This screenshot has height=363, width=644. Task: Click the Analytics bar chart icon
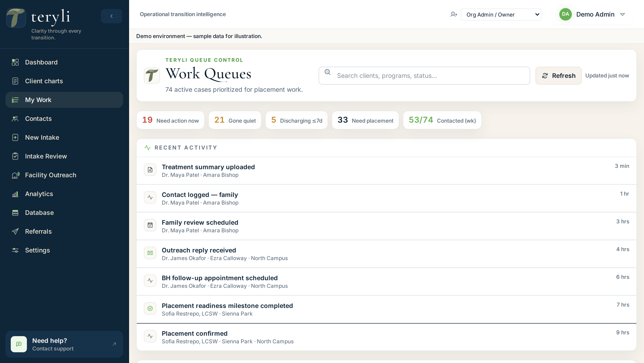[15, 194]
